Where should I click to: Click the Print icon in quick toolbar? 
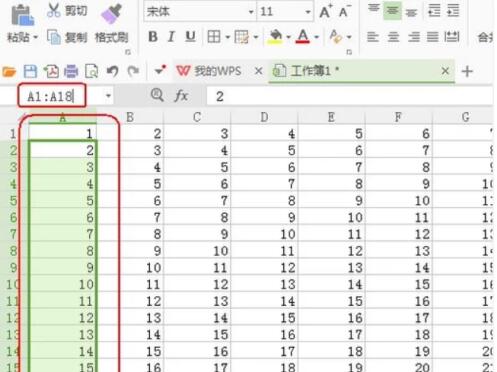point(71,71)
